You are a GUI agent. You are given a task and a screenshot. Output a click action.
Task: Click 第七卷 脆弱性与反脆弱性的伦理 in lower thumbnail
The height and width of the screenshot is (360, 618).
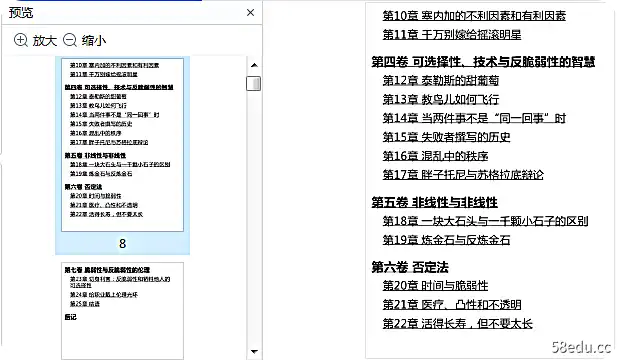[x=107, y=270]
